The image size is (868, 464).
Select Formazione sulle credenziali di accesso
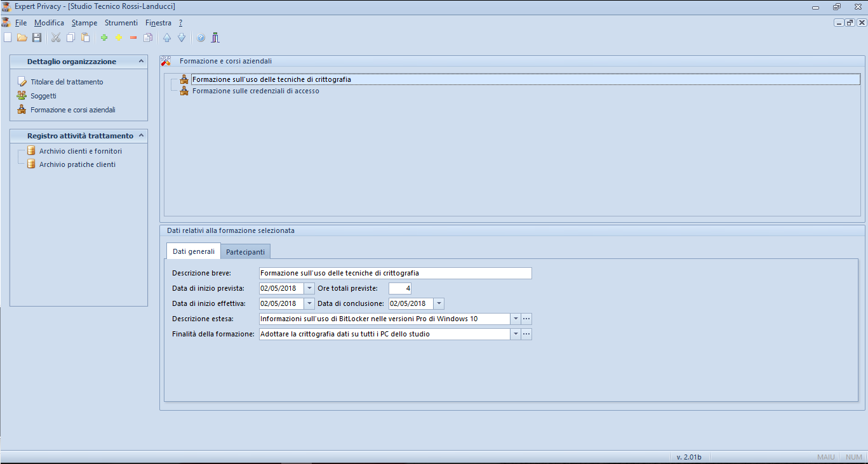(255, 91)
